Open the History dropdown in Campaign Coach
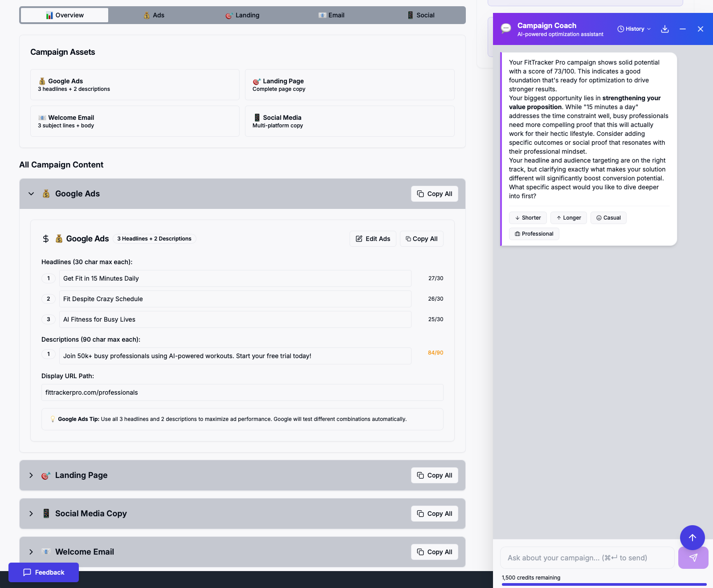This screenshot has height=588, width=713. [x=633, y=29]
